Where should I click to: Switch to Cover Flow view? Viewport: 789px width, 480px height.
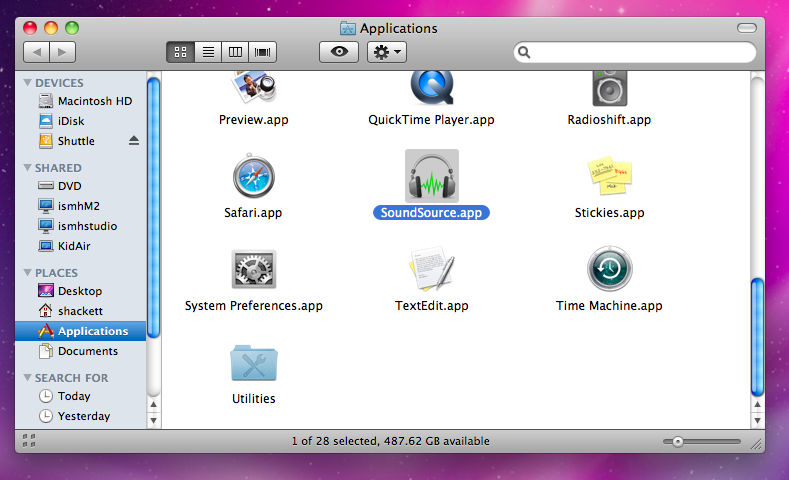263,52
